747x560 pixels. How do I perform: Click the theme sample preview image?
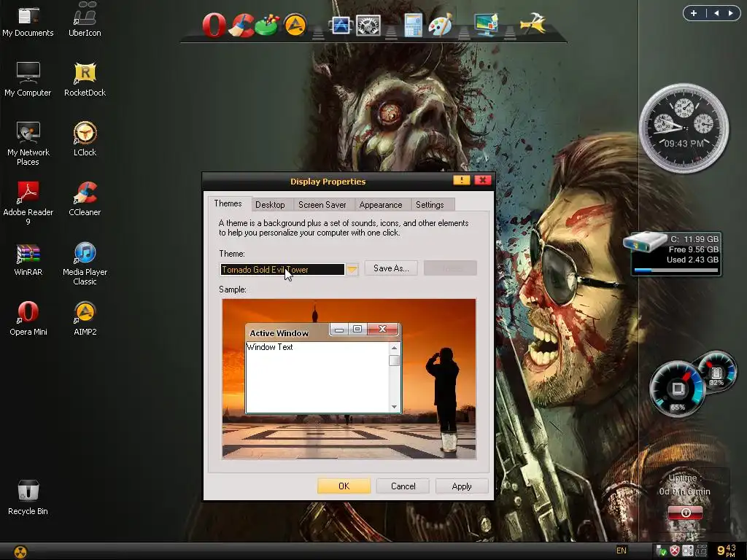(349, 379)
